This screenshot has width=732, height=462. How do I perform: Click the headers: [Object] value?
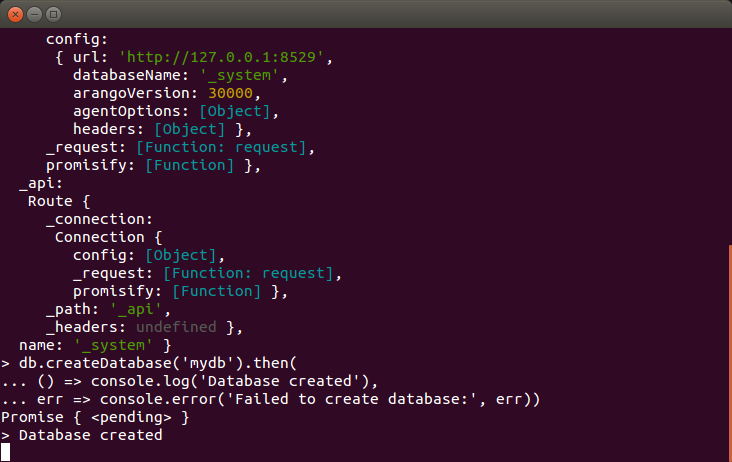click(x=190, y=129)
